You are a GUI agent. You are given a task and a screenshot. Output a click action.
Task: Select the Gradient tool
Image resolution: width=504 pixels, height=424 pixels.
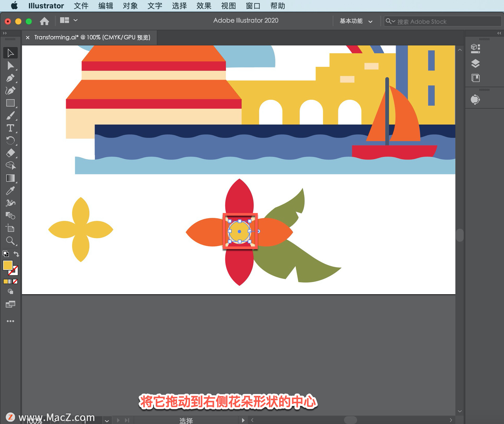click(x=10, y=178)
